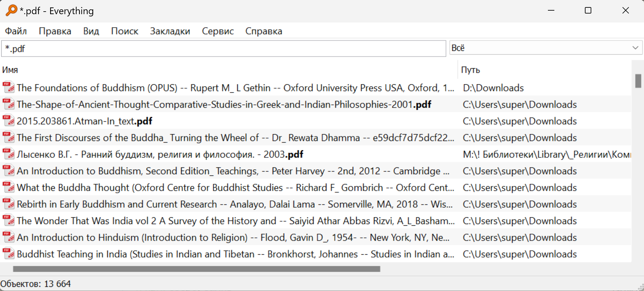Click PDF icon of What the Buddha Thought
Viewport: 644px width, 291px height.
pyautogui.click(x=9, y=187)
